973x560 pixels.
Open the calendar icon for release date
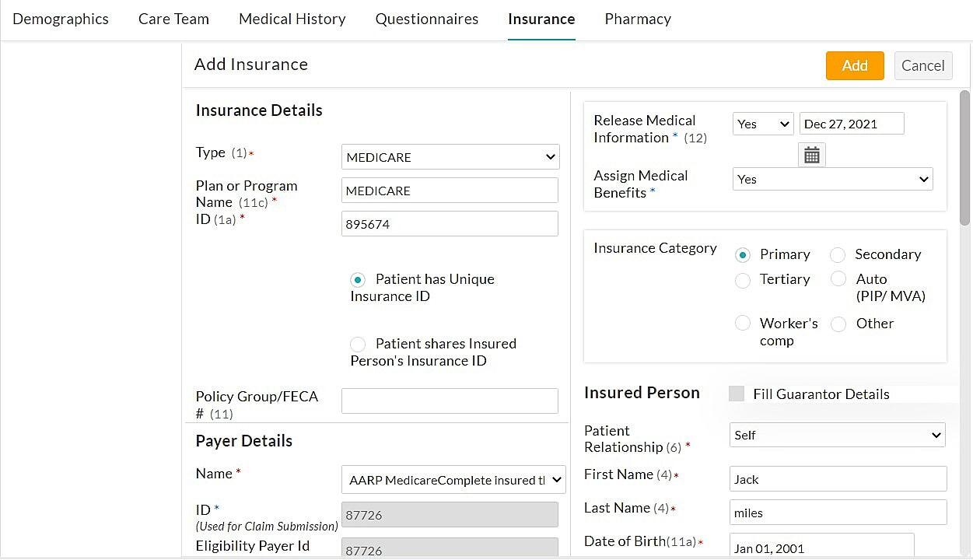(811, 154)
